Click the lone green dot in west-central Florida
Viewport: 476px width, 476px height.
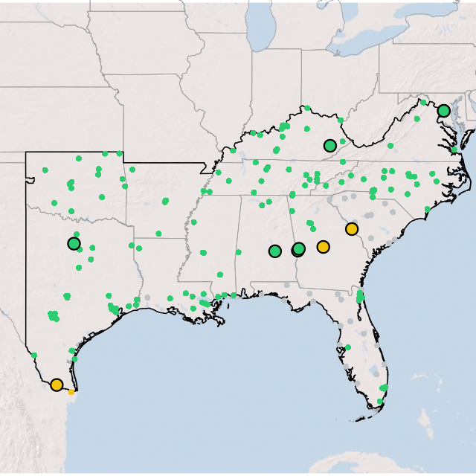point(348,347)
